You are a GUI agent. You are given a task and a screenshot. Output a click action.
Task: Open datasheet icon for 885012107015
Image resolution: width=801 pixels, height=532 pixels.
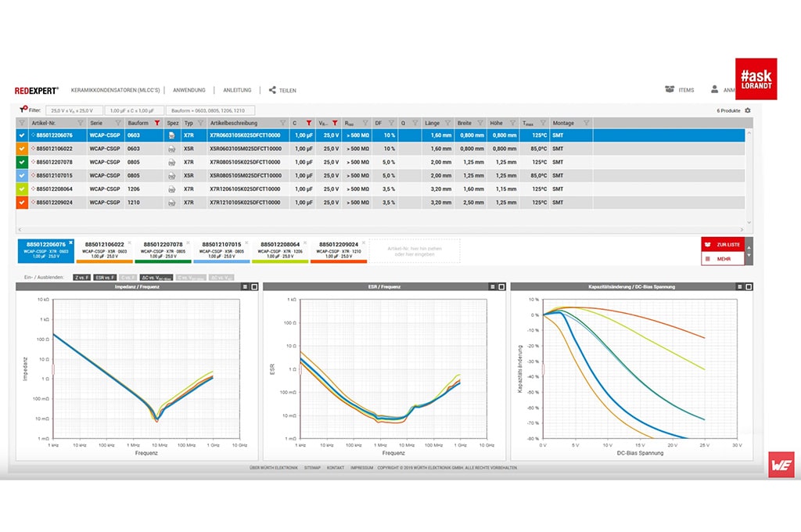172,175
